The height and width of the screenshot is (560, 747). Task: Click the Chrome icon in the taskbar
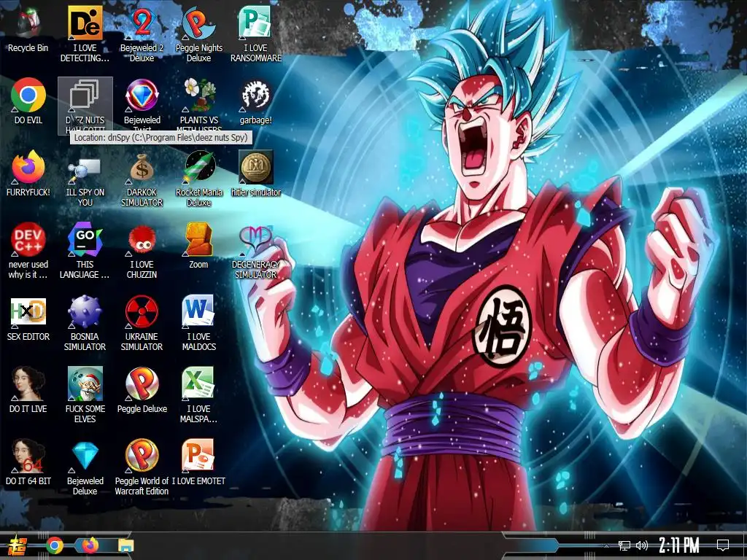click(54, 545)
